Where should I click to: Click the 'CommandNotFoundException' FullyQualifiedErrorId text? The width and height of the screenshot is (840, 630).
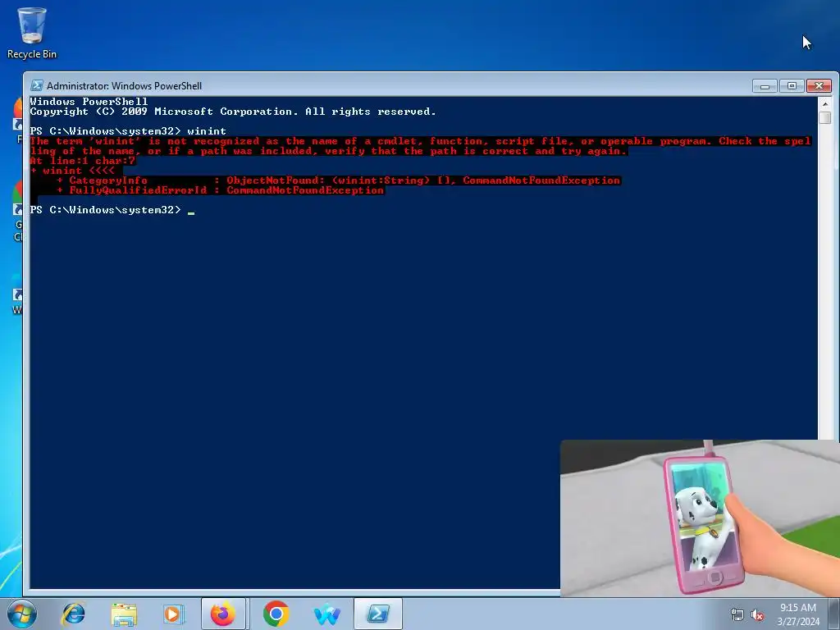(x=305, y=190)
